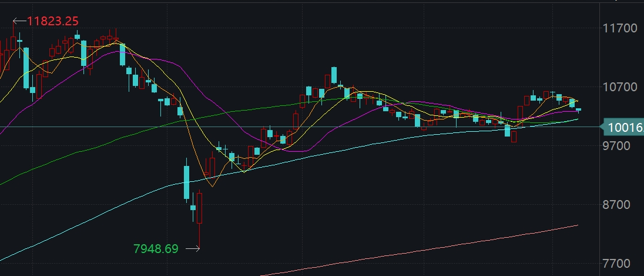The width and height of the screenshot is (644, 276).
Task: Click the 10700 price axis label
Action: click(620, 87)
